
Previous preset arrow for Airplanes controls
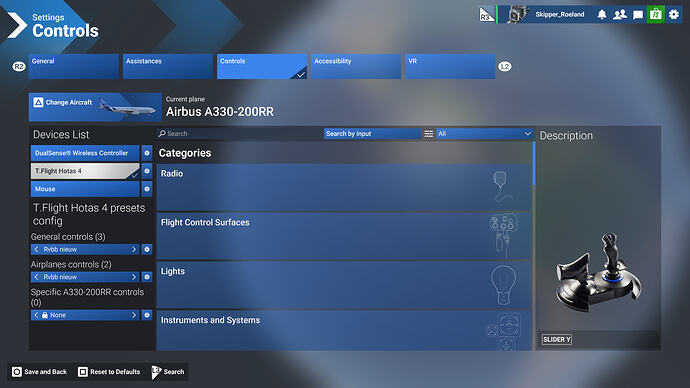tap(36, 277)
